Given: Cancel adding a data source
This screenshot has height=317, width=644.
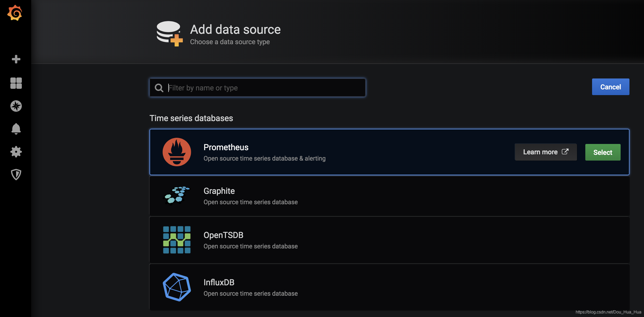Looking at the screenshot, I should [611, 87].
